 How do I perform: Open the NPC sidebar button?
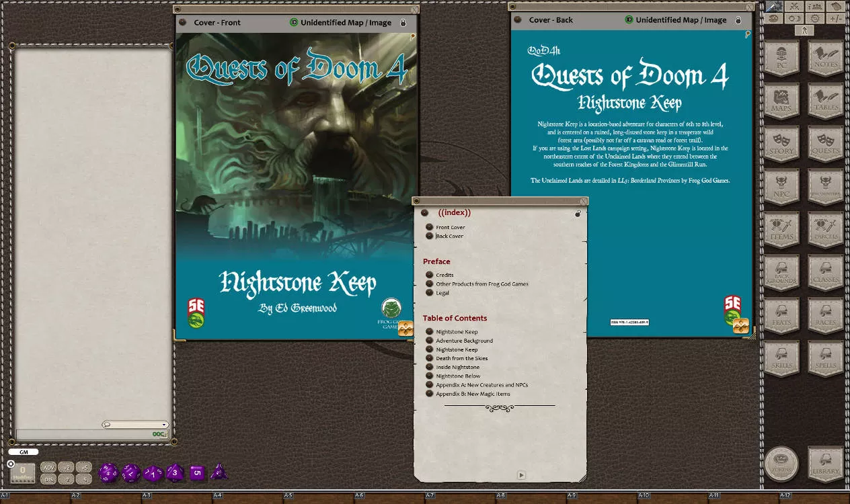coord(781,187)
